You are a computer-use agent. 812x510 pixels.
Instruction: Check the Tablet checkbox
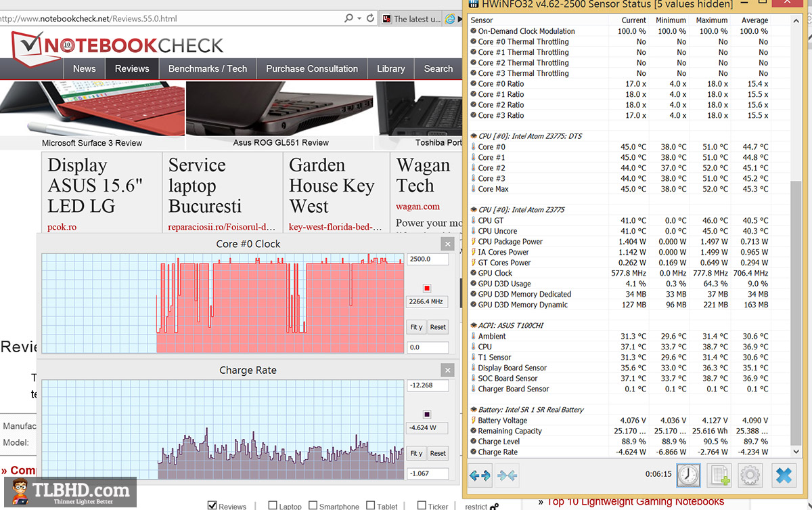click(371, 505)
